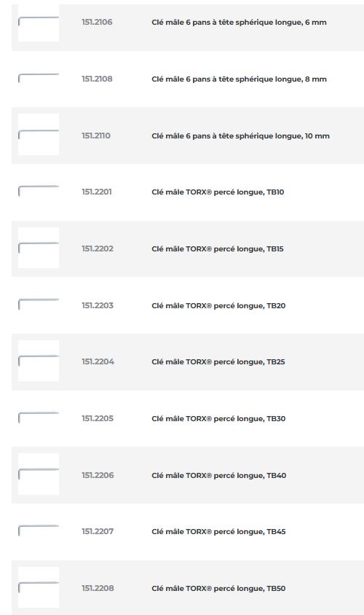The height and width of the screenshot is (615, 364).
Task: Open thumbnail for reference 151.2206
Action: click(x=39, y=474)
